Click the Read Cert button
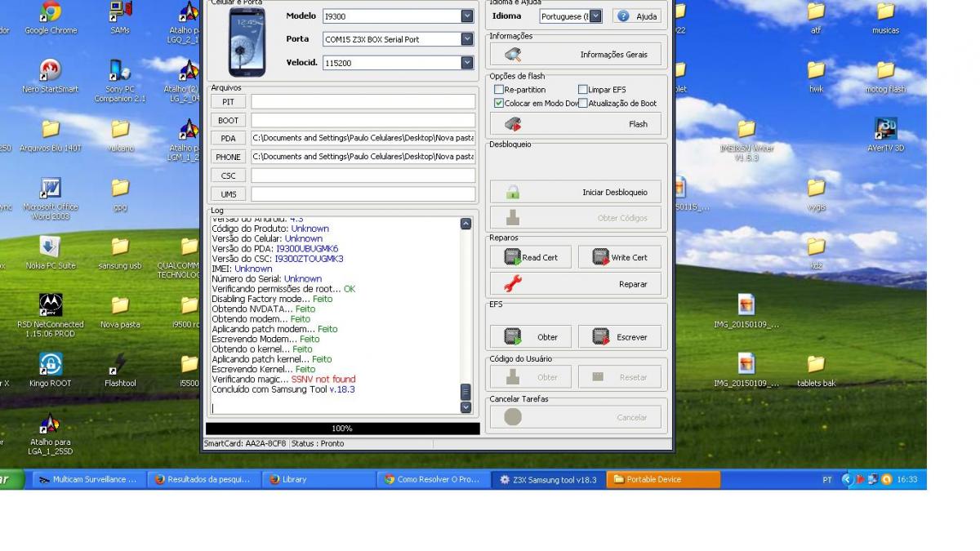 tap(532, 257)
